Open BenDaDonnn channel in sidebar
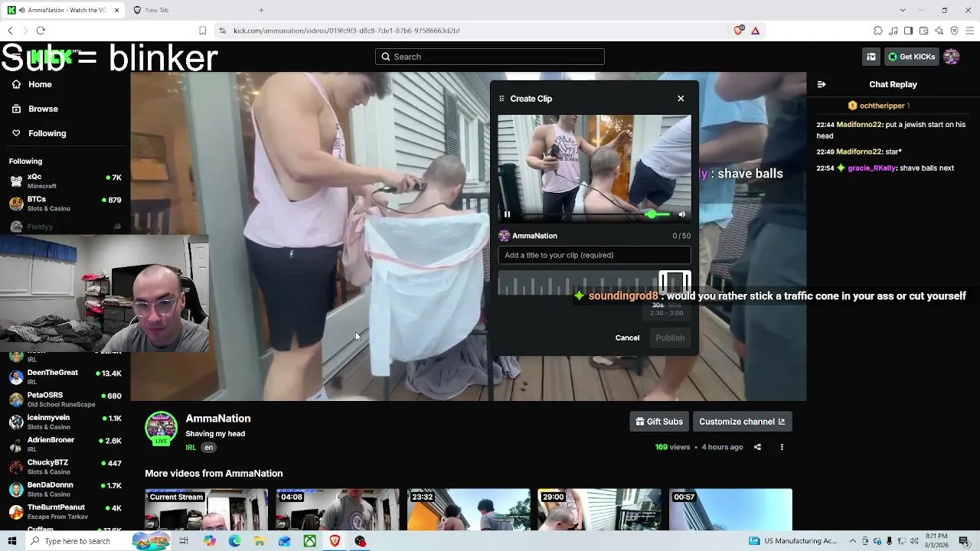This screenshot has width=980, height=551. [x=65, y=489]
